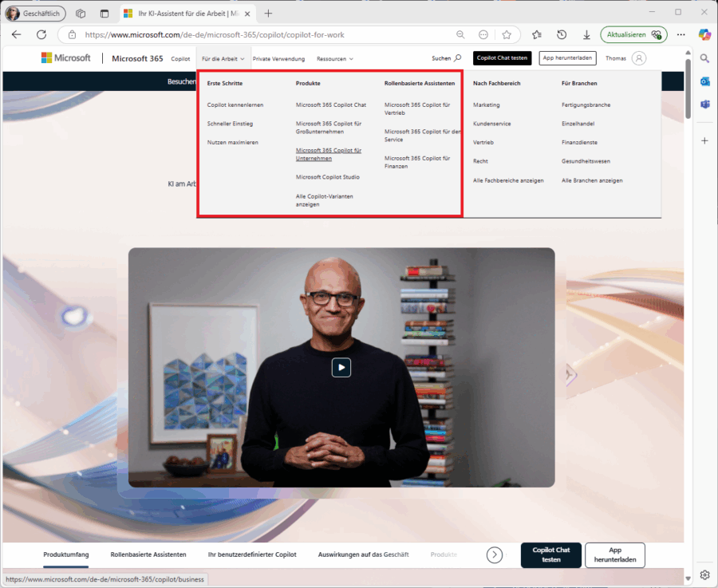Click the next-tabs circle arrow
The height and width of the screenshot is (588, 718).
tap(494, 555)
